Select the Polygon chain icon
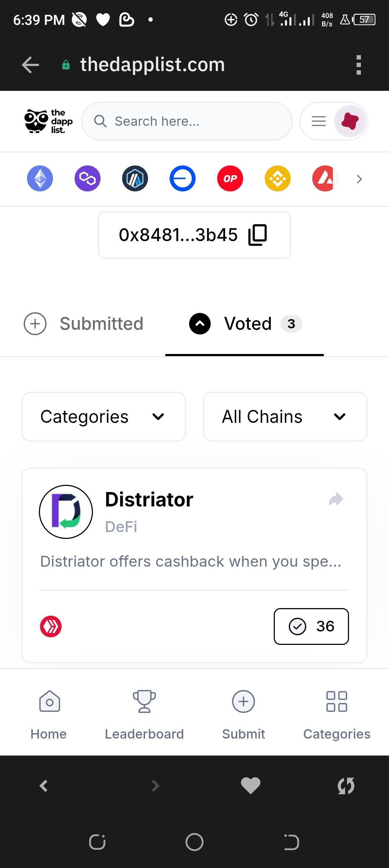 coord(88,178)
